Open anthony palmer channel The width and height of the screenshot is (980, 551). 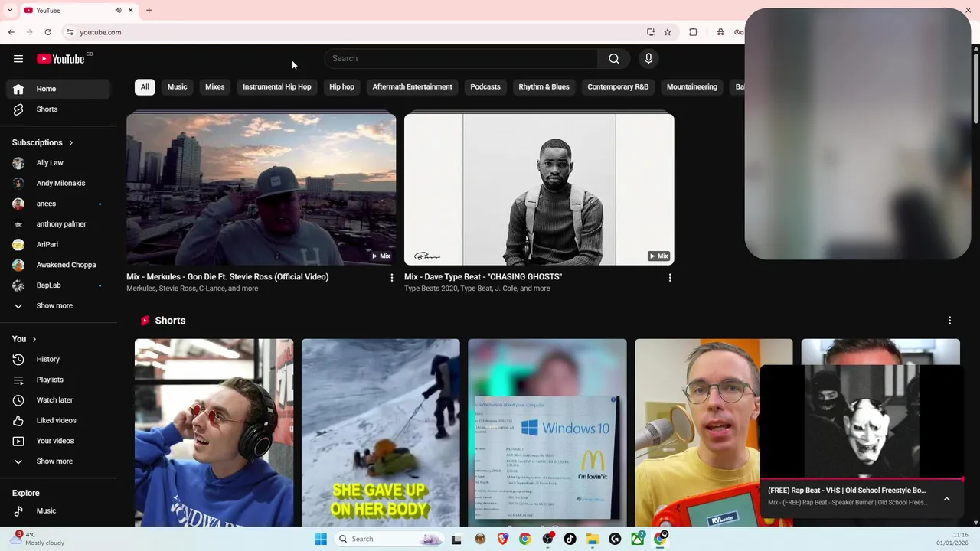pyautogui.click(x=59, y=224)
